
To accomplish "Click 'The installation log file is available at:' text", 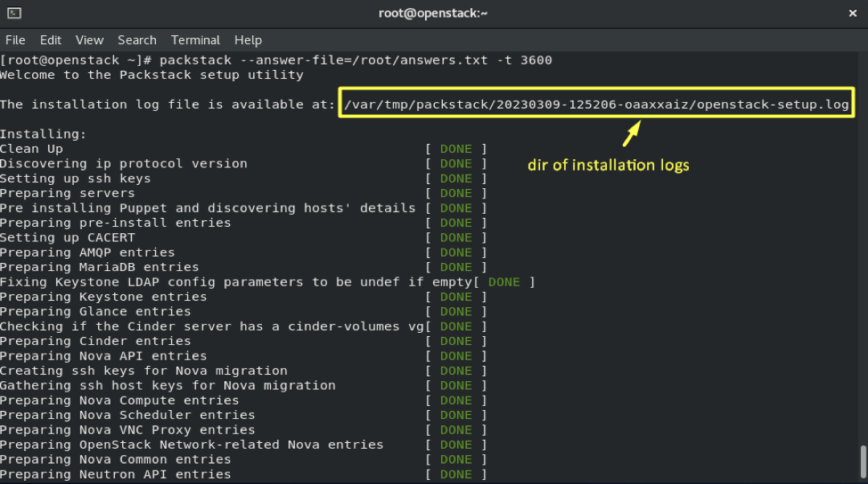I will click(167, 104).
